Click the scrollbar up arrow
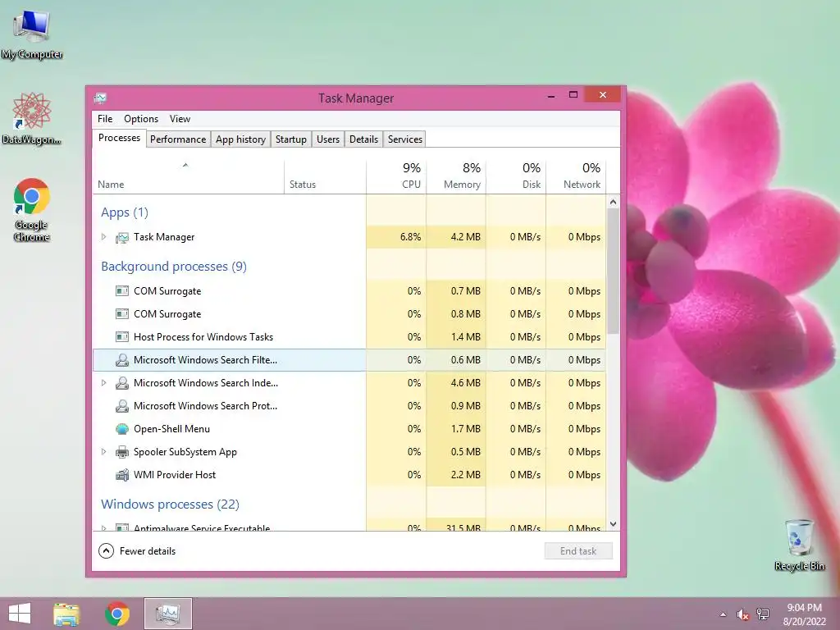This screenshot has width=840, height=630. pos(614,202)
